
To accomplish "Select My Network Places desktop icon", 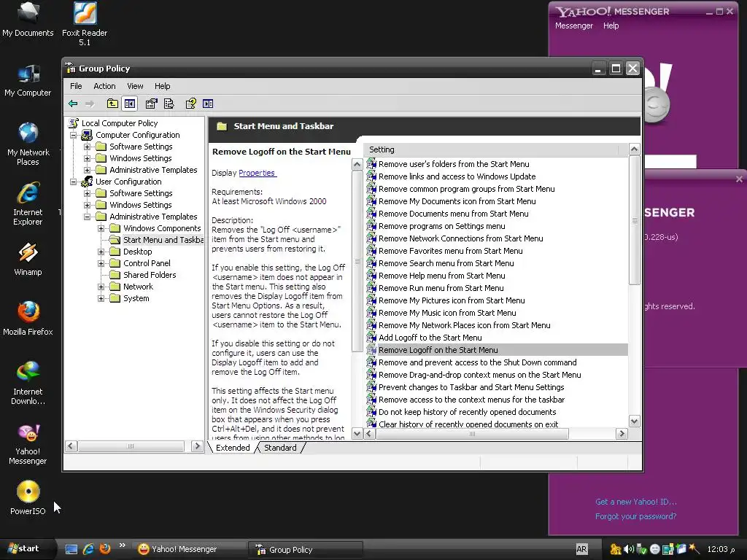I will coord(28,144).
